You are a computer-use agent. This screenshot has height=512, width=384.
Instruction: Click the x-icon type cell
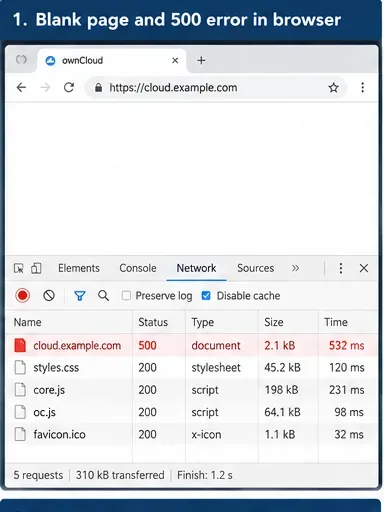206,435
